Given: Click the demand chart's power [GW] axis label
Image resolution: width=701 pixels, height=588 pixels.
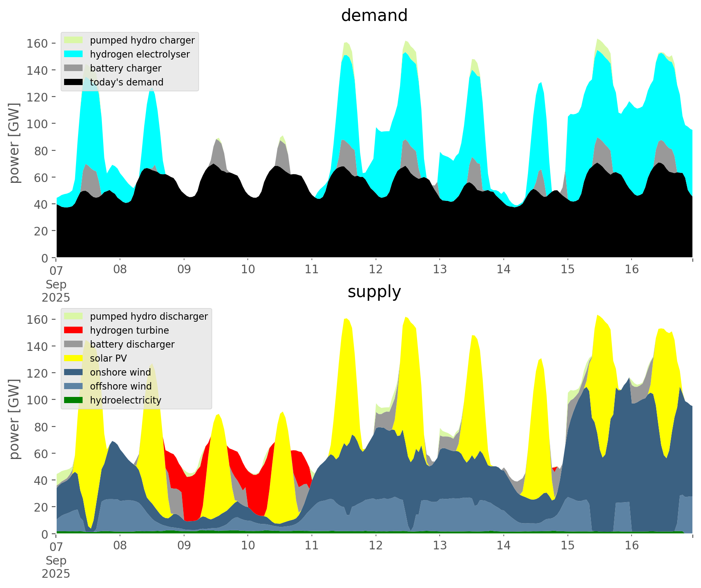Looking at the screenshot, I should [14, 143].
